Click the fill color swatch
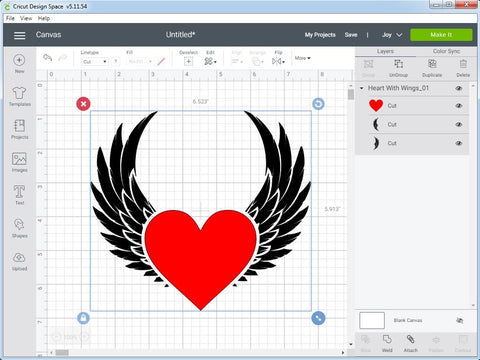 click(161, 62)
